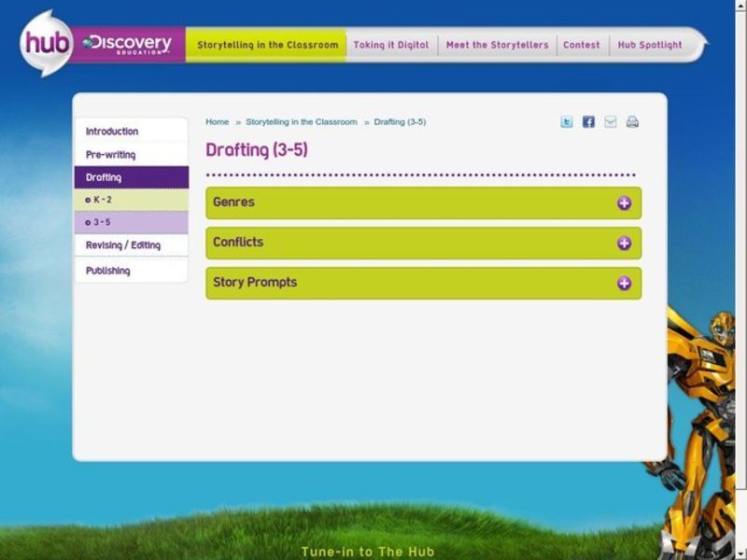Print the page using the printer icon

pos(629,121)
